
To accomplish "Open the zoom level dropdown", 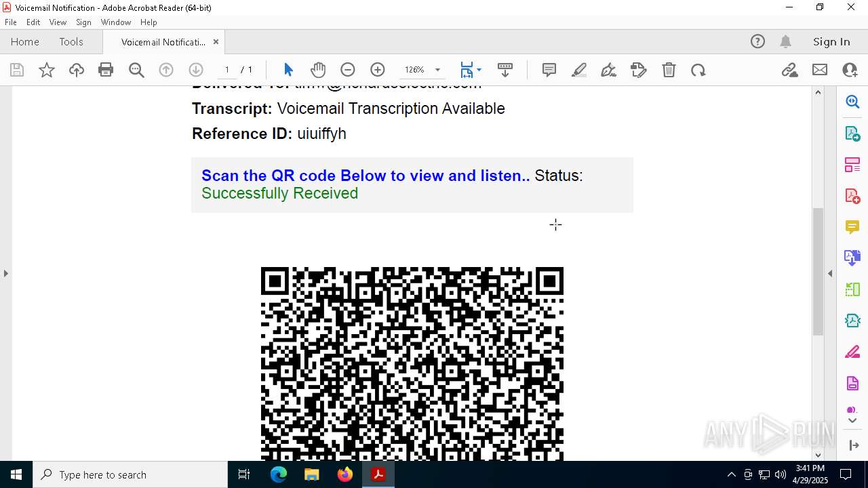I will (x=437, y=70).
